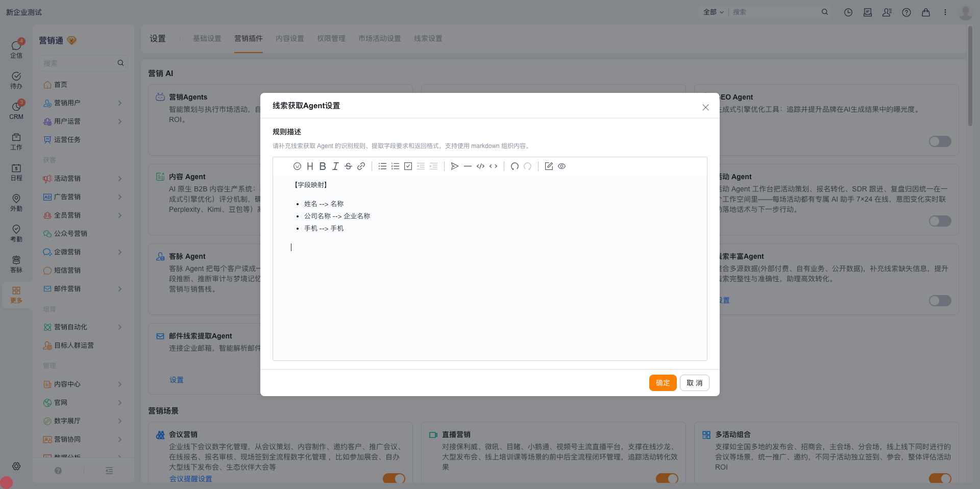Switch to the 线索设置 tab

click(x=428, y=38)
